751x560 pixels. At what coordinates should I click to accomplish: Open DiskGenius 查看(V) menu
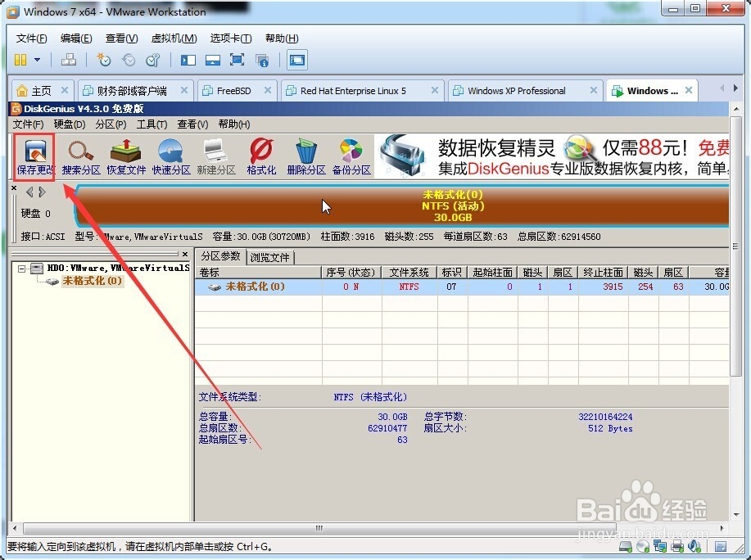192,124
